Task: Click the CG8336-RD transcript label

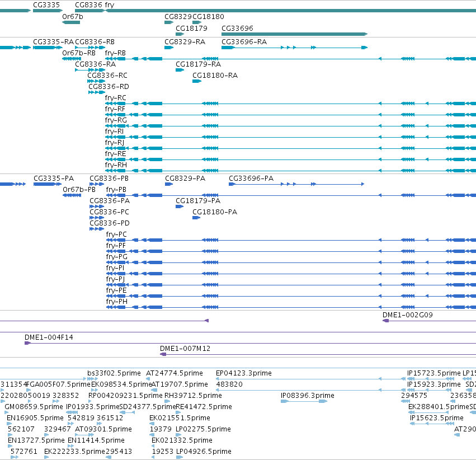Action: pyautogui.click(x=109, y=87)
